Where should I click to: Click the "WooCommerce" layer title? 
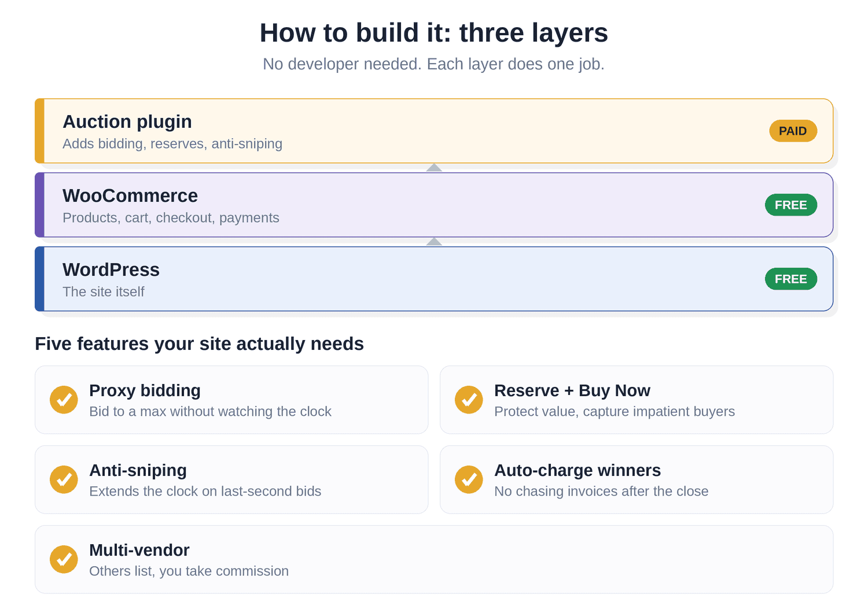130,195
